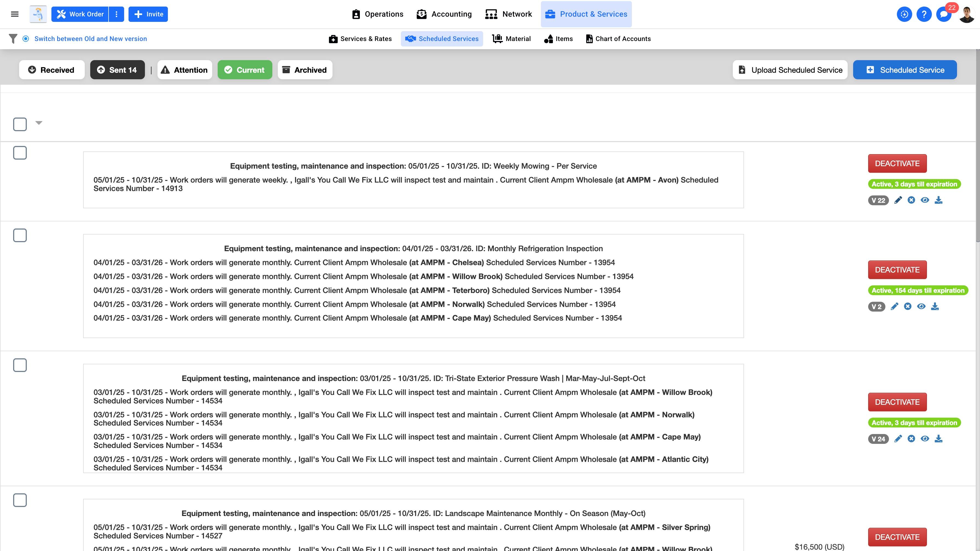View the Weekly Mowing service via eye icon
The height and width of the screenshot is (551, 980).
click(x=925, y=200)
